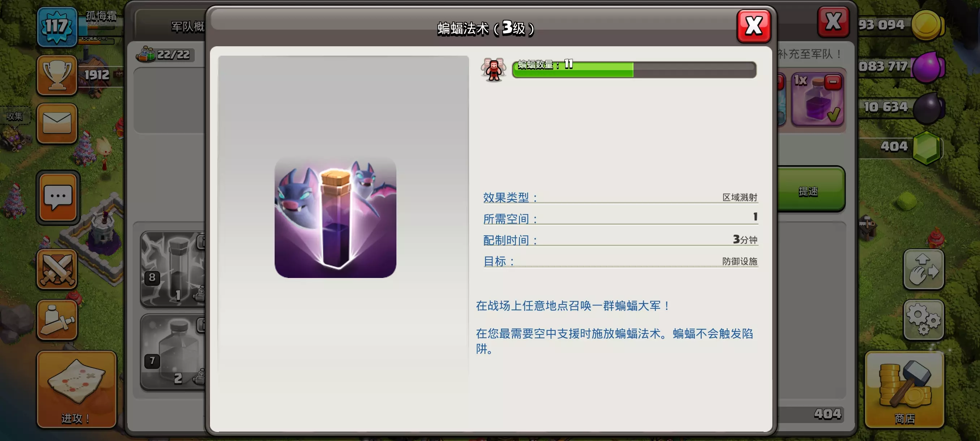Screen dimensions: 980x441
Task: Close the Bat Spell info dialog
Action: coord(754,26)
